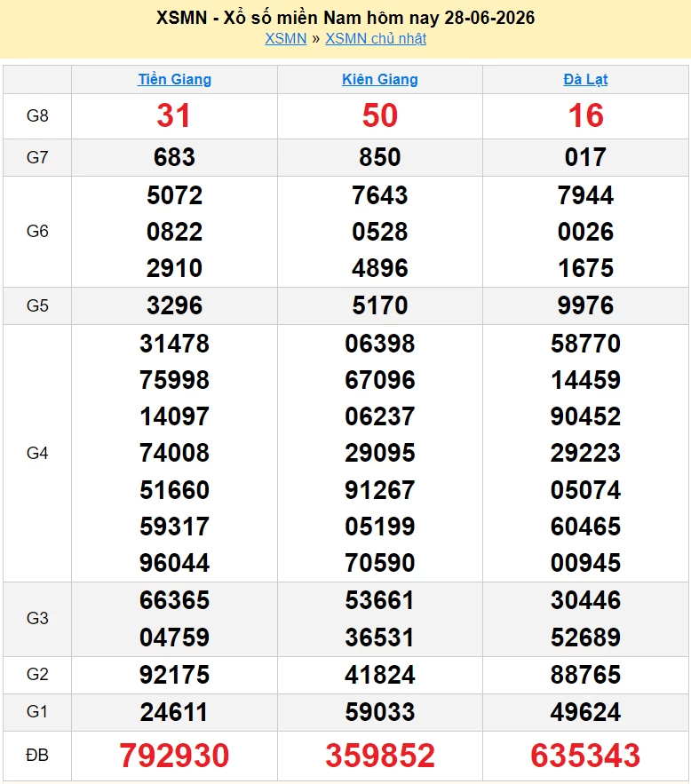This screenshot has width=691, height=784.
Task: Select G6 number 7944
Action: click(x=585, y=195)
